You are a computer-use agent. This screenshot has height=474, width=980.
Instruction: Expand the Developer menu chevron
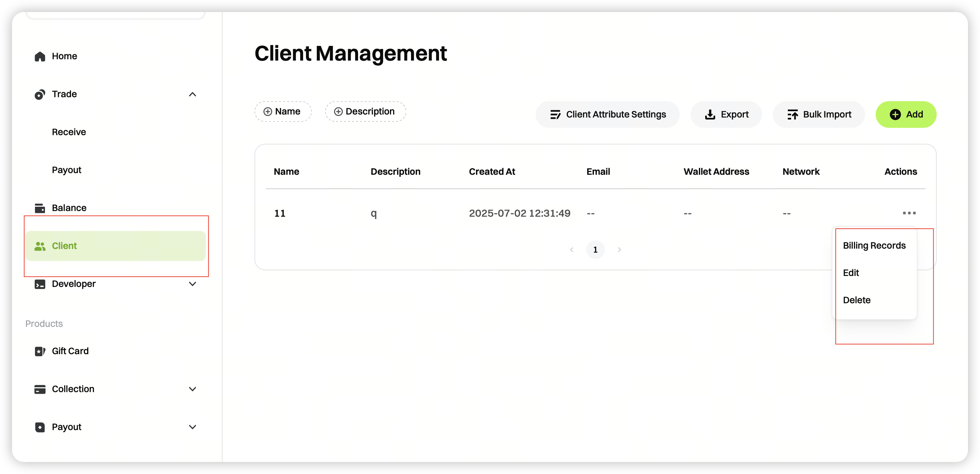[x=193, y=284]
